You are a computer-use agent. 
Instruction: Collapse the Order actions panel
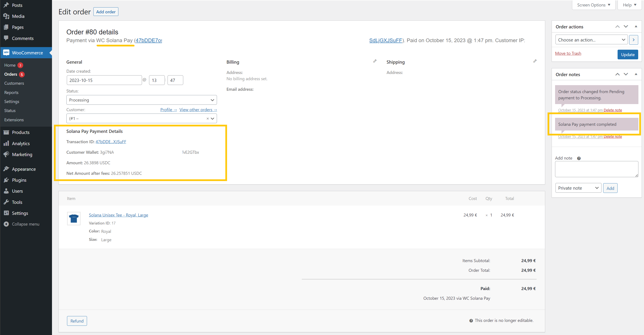click(x=636, y=26)
